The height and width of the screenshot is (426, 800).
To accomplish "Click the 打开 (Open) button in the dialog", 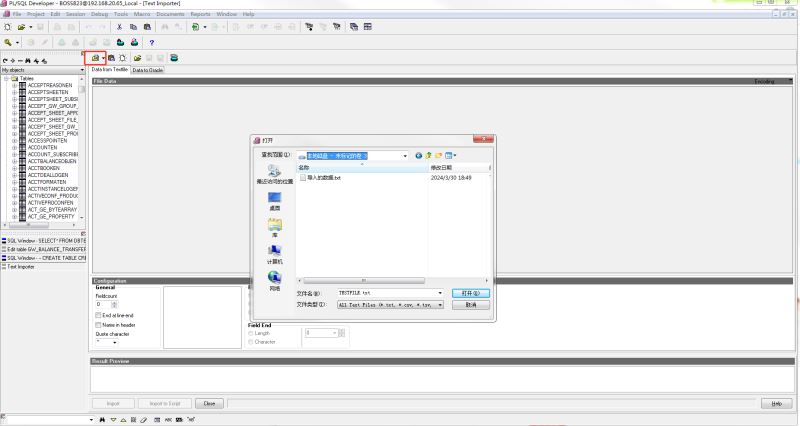I will (470, 293).
